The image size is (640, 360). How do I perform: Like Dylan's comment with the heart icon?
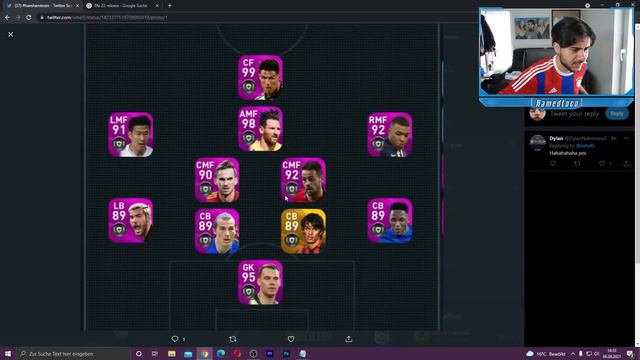(602, 164)
